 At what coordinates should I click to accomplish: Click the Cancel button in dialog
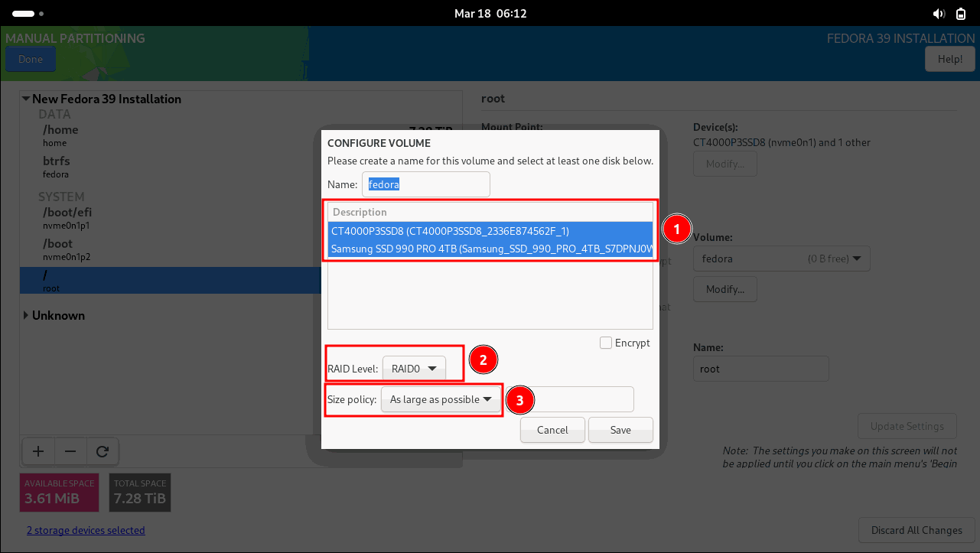[552, 430]
